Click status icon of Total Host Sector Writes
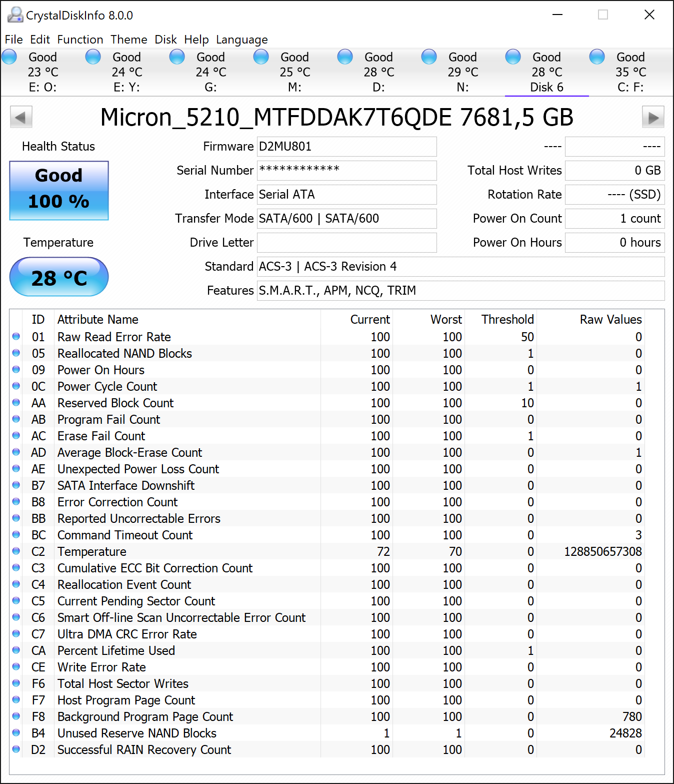Image resolution: width=674 pixels, height=784 pixels. click(x=16, y=683)
